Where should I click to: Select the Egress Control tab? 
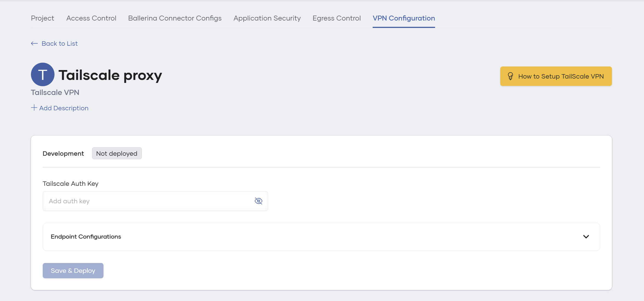pos(337,18)
